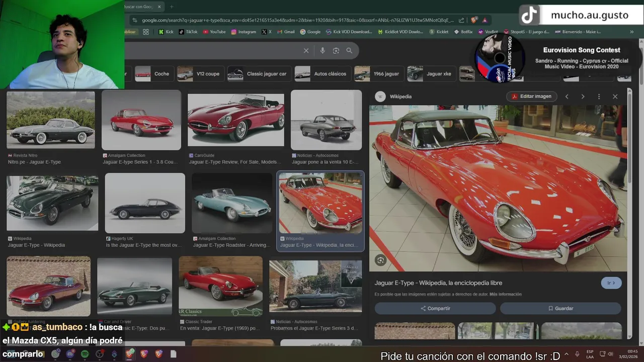Close the image preview panel

[x=615, y=97]
